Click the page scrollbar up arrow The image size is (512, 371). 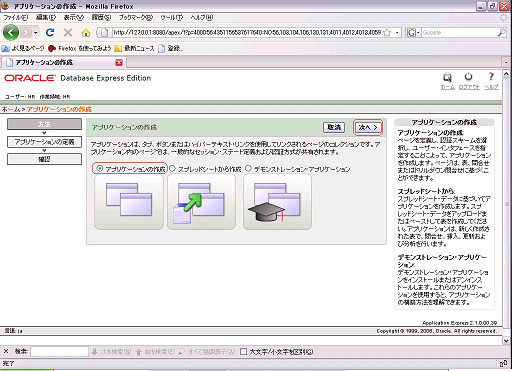point(506,74)
